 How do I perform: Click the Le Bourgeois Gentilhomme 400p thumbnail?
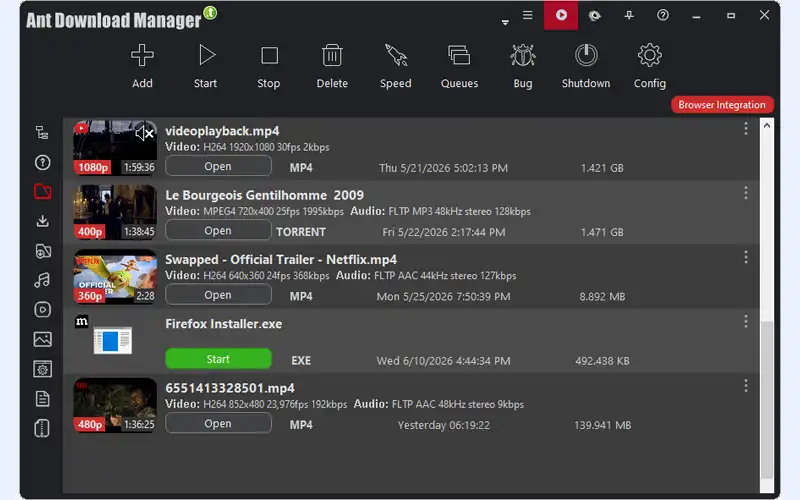pyautogui.click(x=115, y=212)
